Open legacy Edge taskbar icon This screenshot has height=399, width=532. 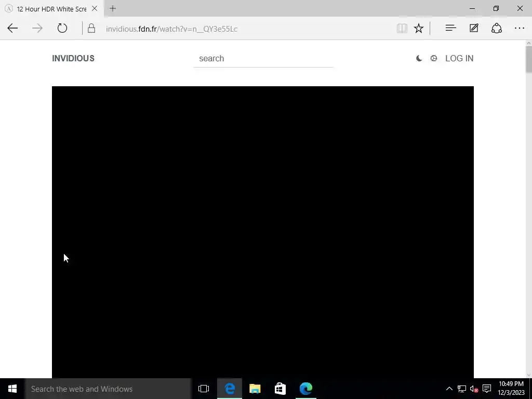click(x=230, y=389)
